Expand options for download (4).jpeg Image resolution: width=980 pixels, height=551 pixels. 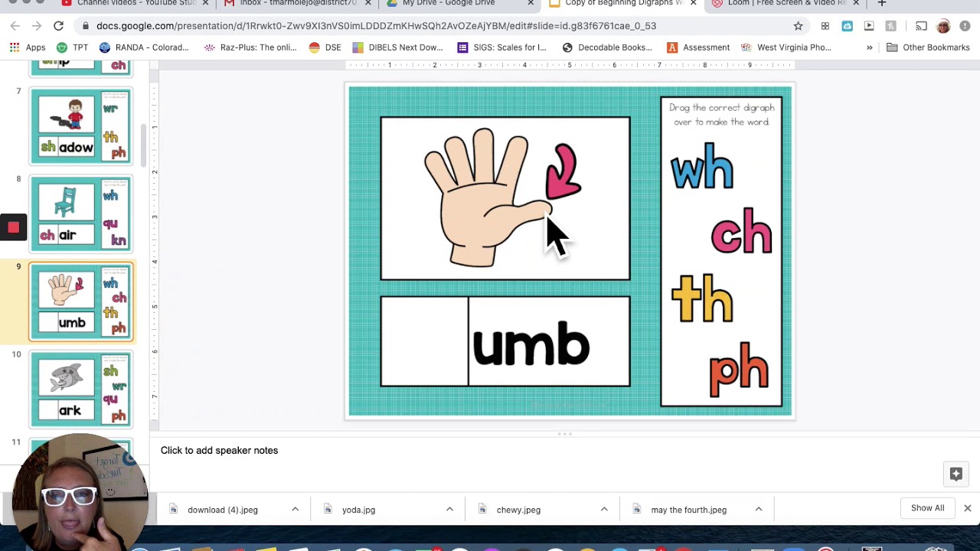pyautogui.click(x=295, y=510)
